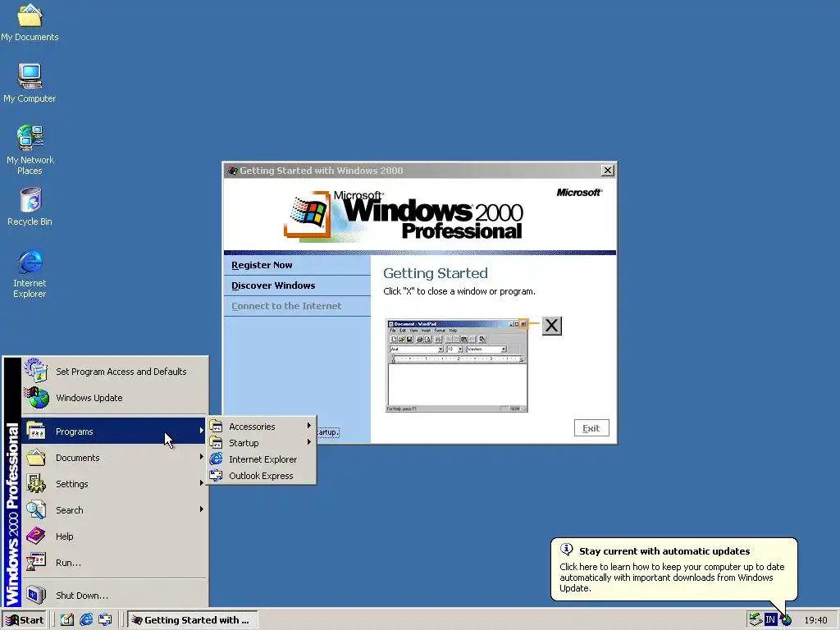Screen dimensions: 840x630
Task: Launch Internet Explorer from Programs submenu
Action: pos(262,459)
